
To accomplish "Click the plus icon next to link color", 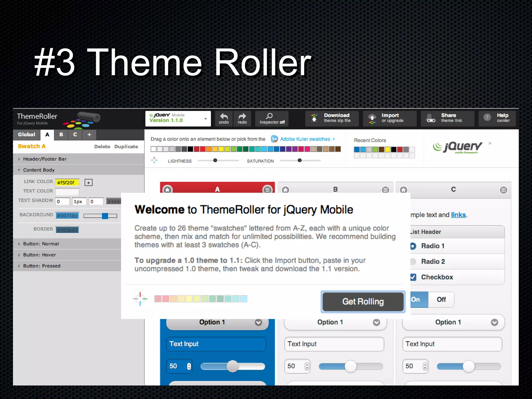I will tap(89, 183).
